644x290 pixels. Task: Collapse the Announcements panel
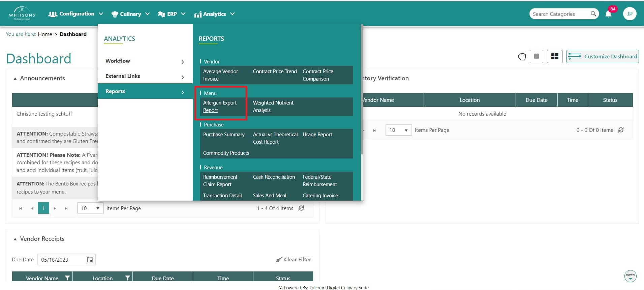click(x=15, y=79)
